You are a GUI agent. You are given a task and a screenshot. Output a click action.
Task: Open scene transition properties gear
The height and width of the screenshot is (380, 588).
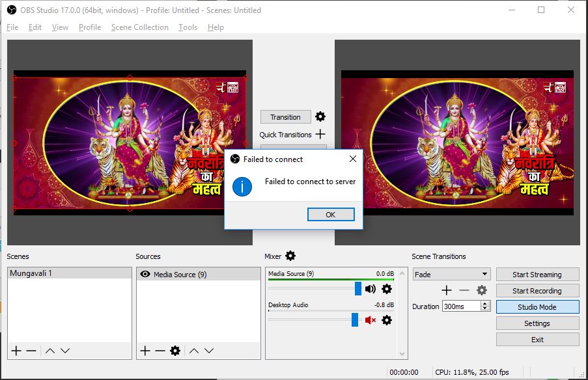coord(482,290)
